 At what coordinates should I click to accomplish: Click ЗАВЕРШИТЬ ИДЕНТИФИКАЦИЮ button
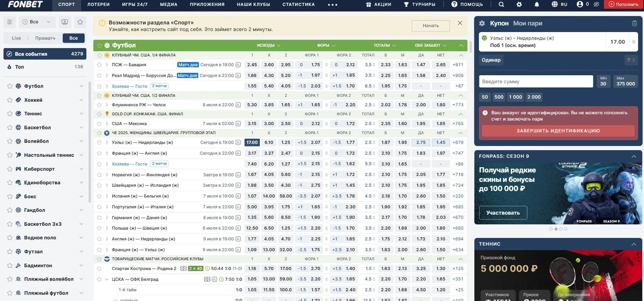(x=558, y=131)
